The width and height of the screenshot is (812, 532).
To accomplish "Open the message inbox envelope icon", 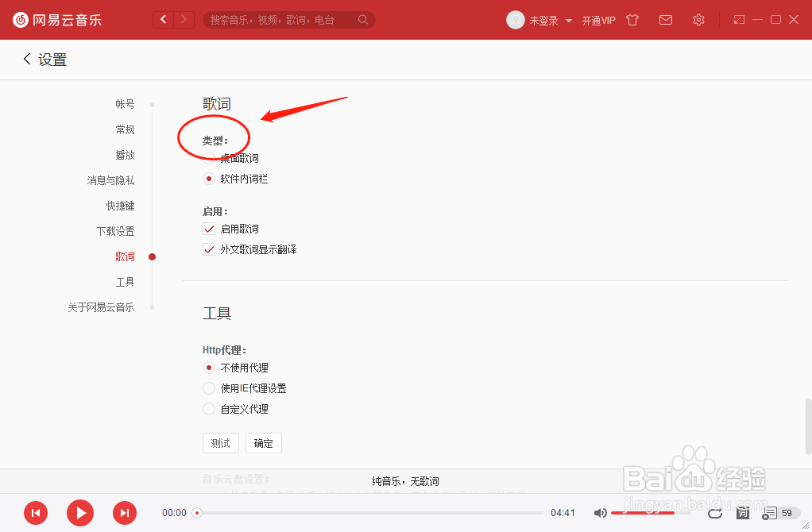I will coord(666,20).
